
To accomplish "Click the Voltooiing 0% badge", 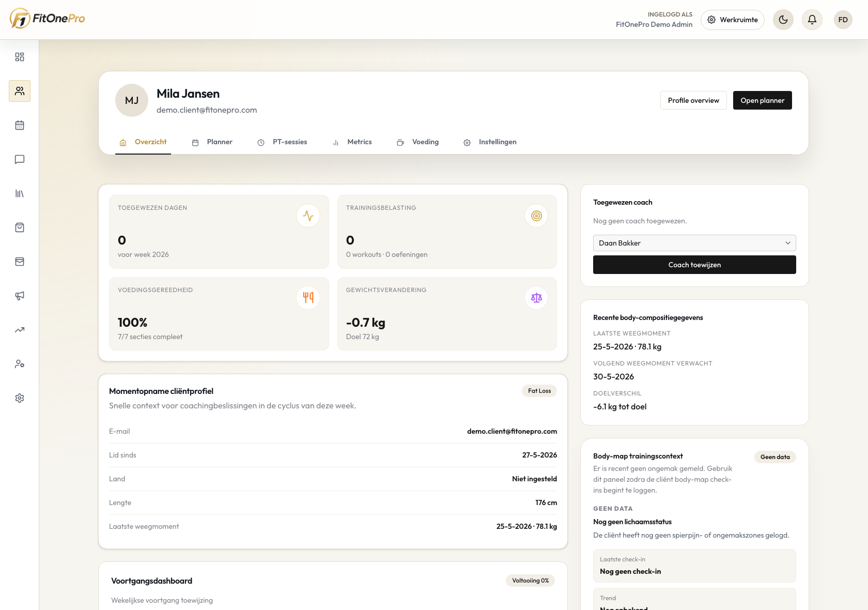I will (530, 581).
